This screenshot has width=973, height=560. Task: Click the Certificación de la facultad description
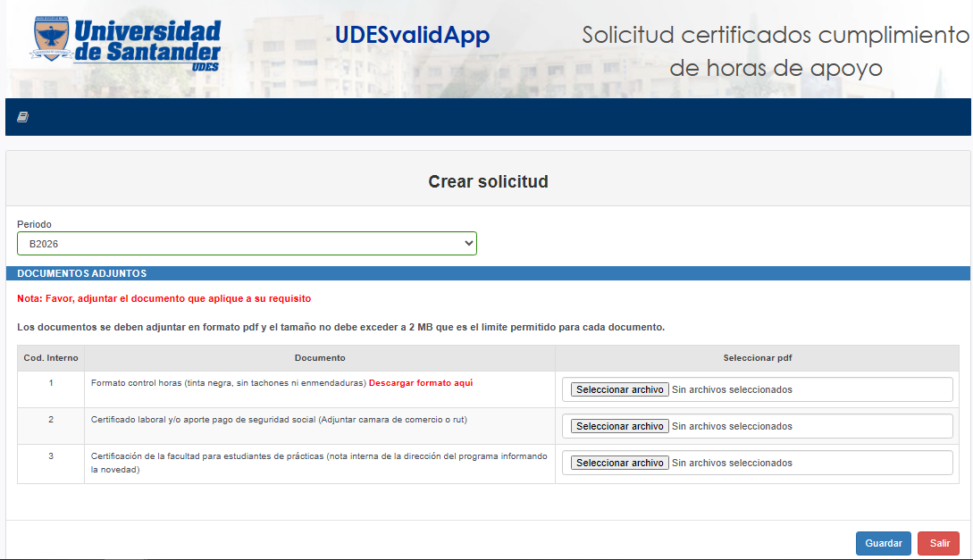click(x=319, y=463)
